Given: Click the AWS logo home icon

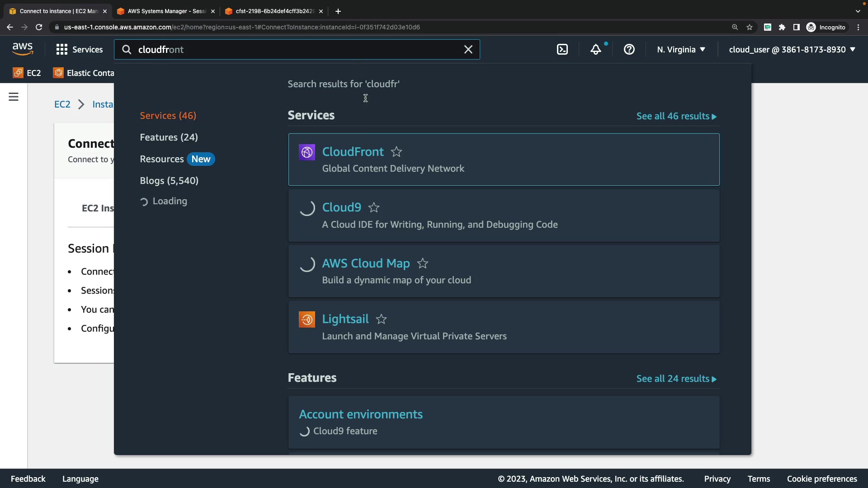Looking at the screenshot, I should click(x=23, y=49).
